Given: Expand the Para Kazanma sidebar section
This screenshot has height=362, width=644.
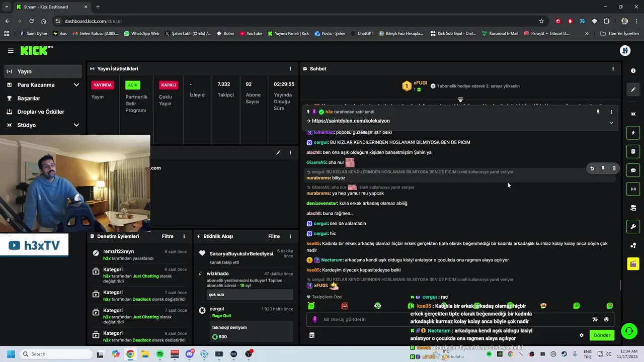Looking at the screenshot, I should [42, 85].
